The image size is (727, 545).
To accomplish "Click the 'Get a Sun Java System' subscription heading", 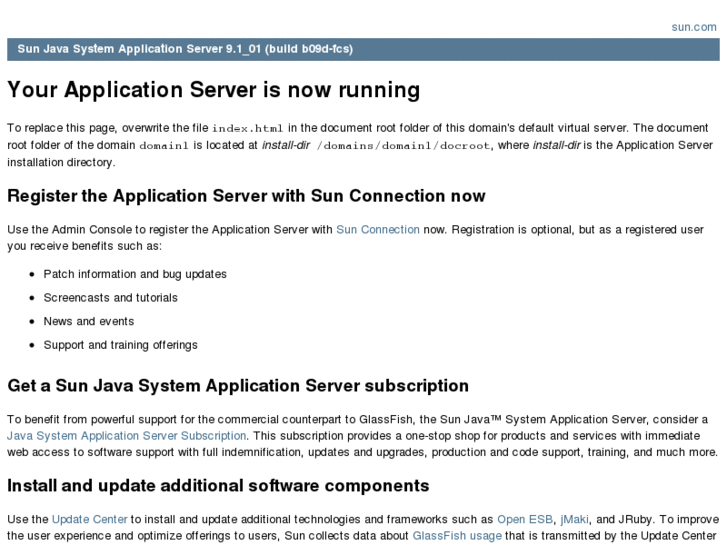I will coord(238,385).
